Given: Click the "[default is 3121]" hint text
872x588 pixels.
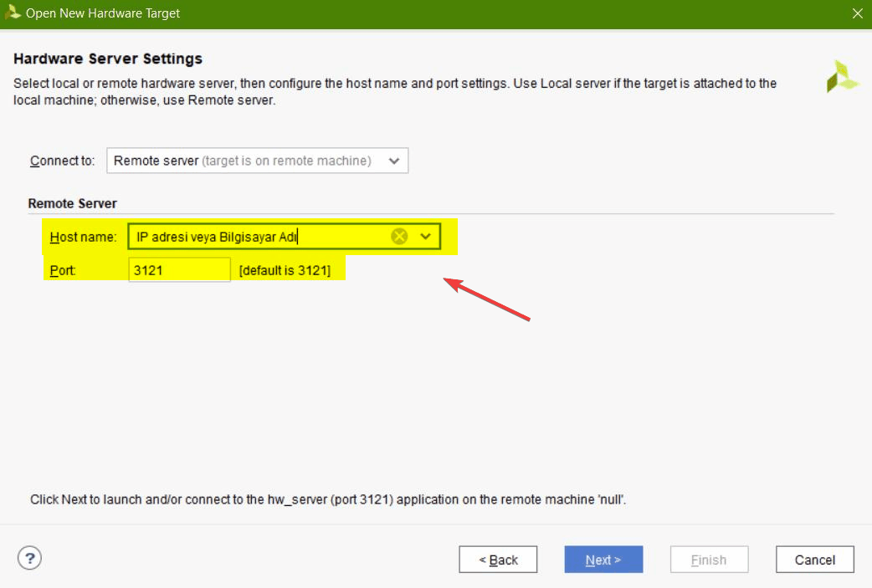Looking at the screenshot, I should click(x=285, y=270).
